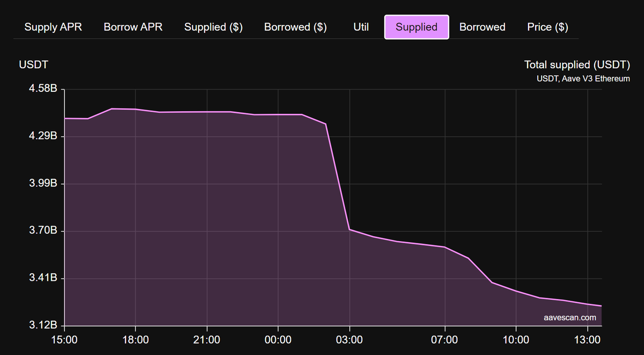Click the 3.99B y-axis label
This screenshot has width=644, height=355.
43,184
